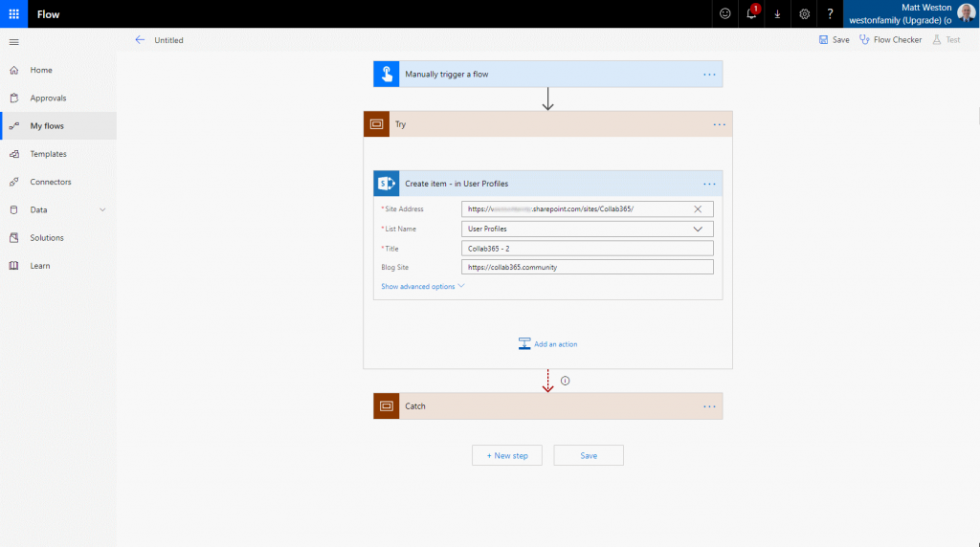This screenshot has height=547, width=980.
Task: Click the Approvals clipboard icon
Action: click(x=13, y=98)
